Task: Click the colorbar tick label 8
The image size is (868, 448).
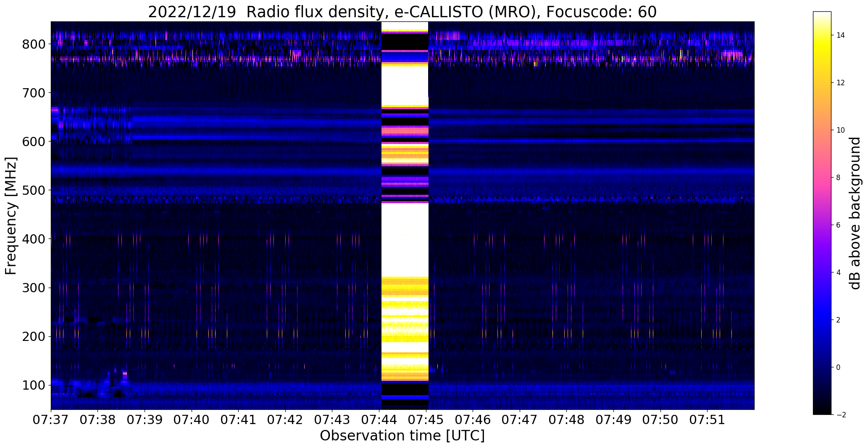Action: [x=839, y=178]
